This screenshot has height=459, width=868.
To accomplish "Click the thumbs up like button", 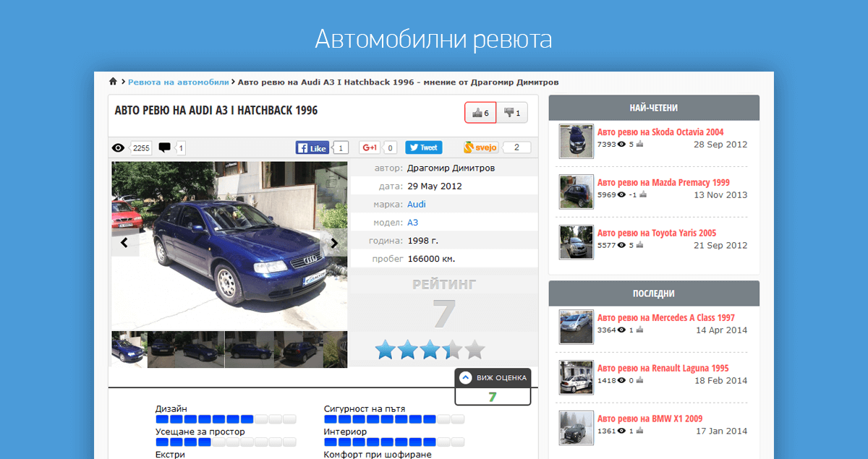I will pyautogui.click(x=480, y=113).
